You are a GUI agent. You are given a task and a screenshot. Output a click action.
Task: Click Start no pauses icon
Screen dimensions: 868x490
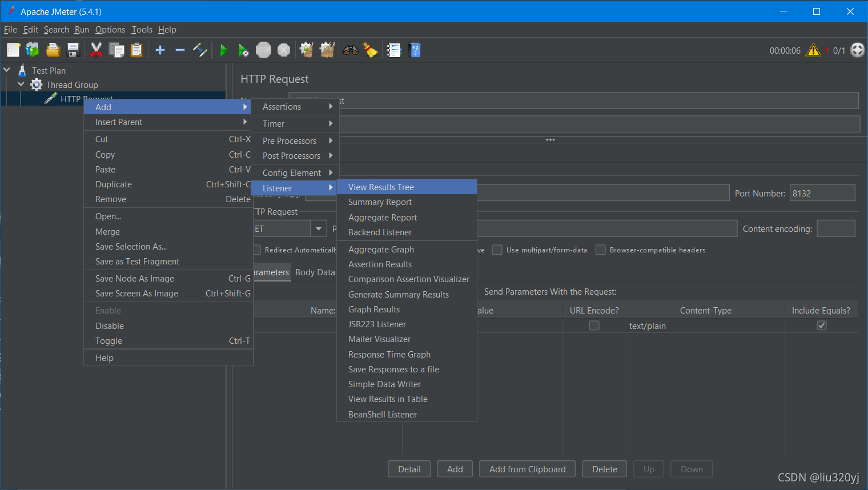tap(243, 50)
